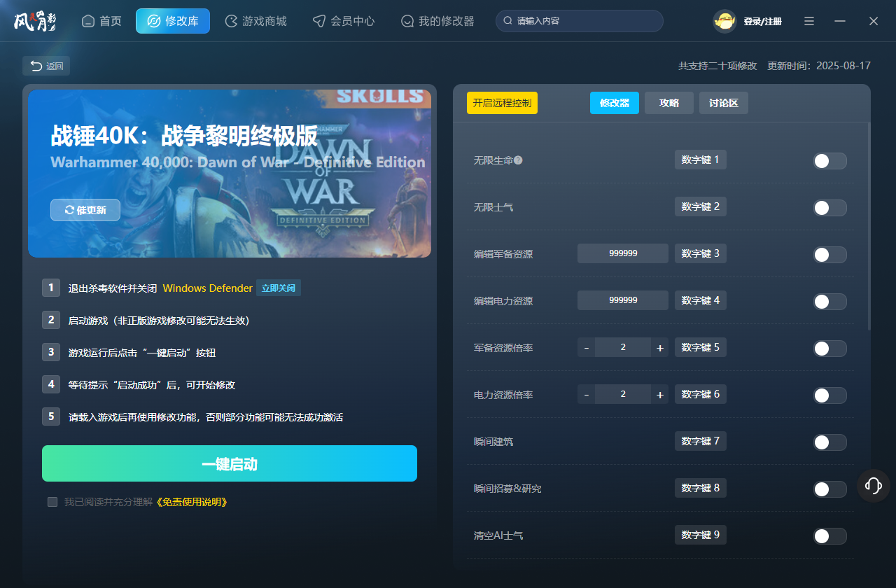Open 我的修改器 tab
This screenshot has width=896, height=588.
437,21
